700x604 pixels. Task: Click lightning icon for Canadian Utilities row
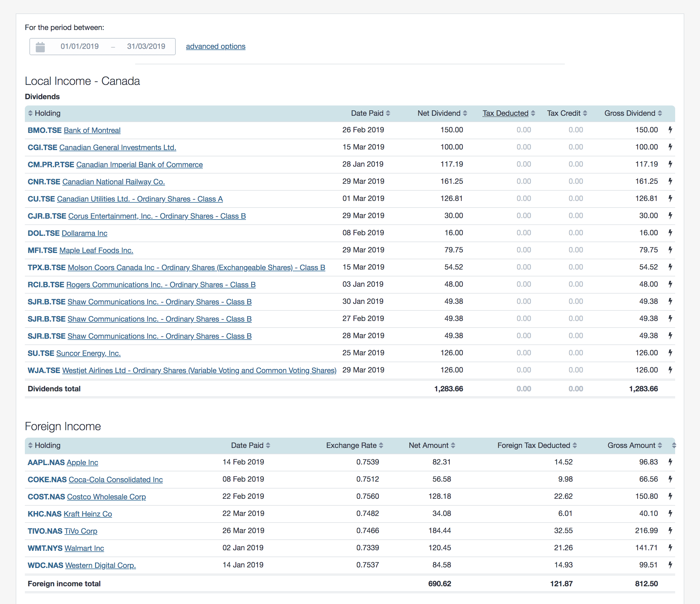pos(670,198)
